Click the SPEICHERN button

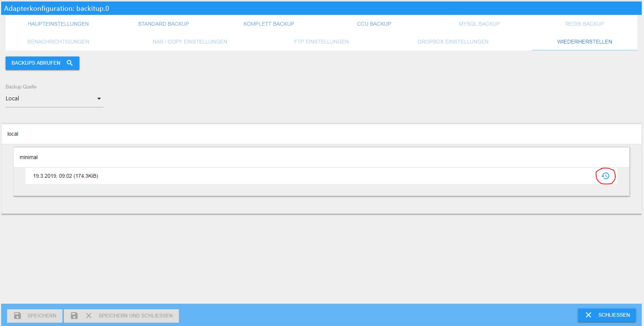click(x=35, y=316)
